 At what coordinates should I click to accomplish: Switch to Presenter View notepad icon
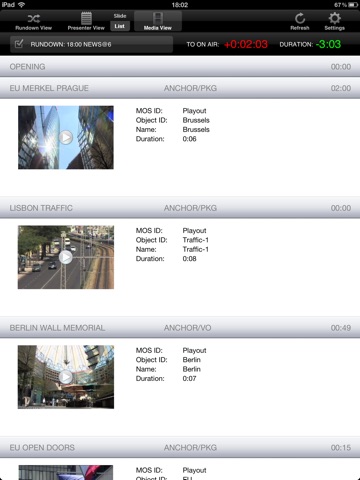point(86,18)
